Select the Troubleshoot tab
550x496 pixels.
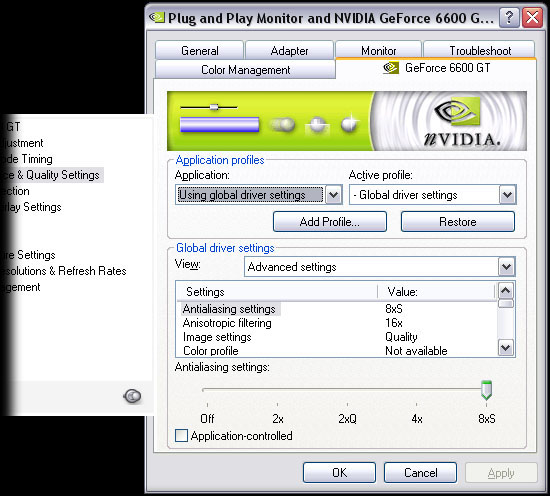click(x=480, y=51)
